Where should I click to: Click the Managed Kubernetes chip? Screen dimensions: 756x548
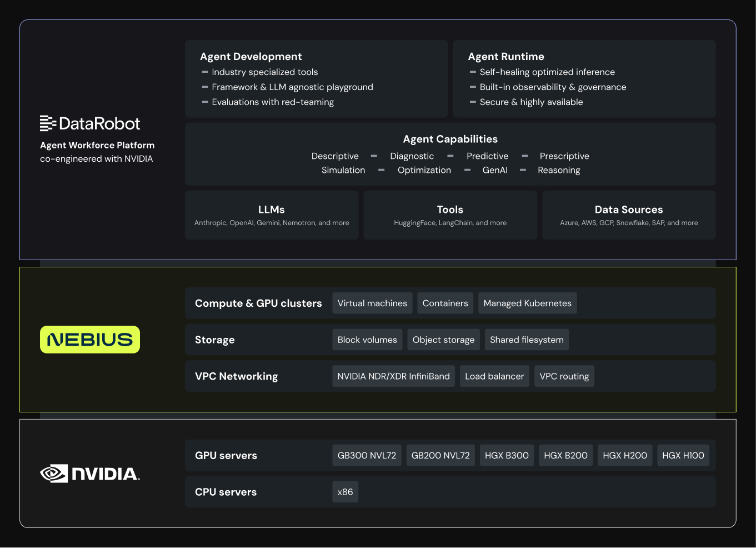527,303
